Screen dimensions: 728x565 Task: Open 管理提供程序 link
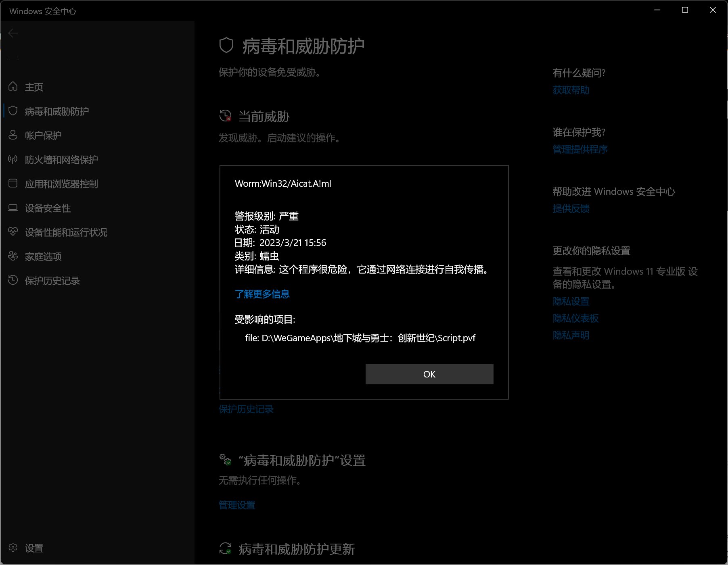click(580, 149)
